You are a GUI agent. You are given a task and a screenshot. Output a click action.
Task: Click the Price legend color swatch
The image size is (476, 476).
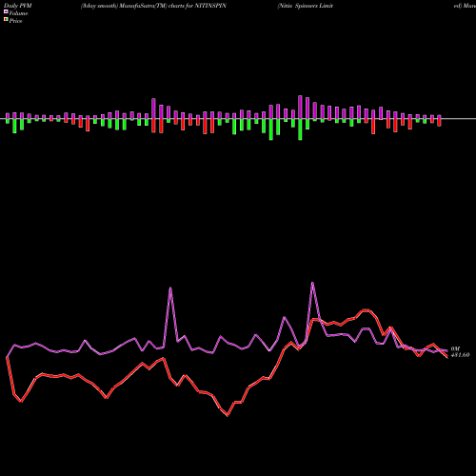6,20
